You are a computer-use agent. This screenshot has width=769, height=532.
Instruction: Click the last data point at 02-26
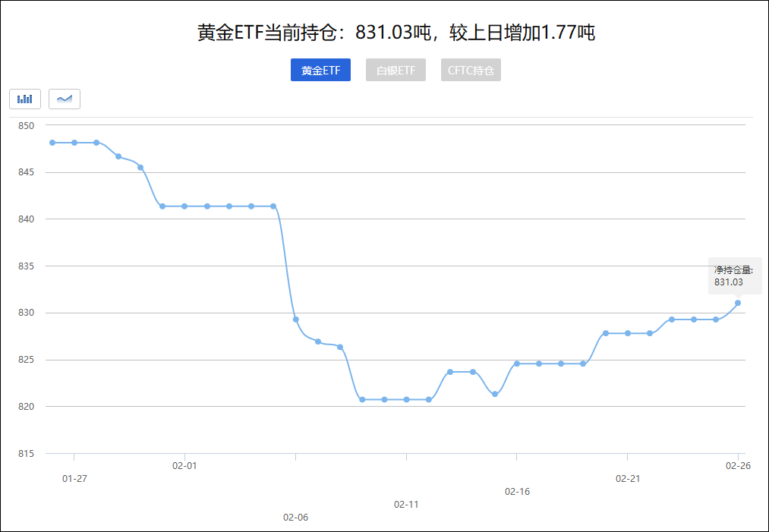(738, 303)
